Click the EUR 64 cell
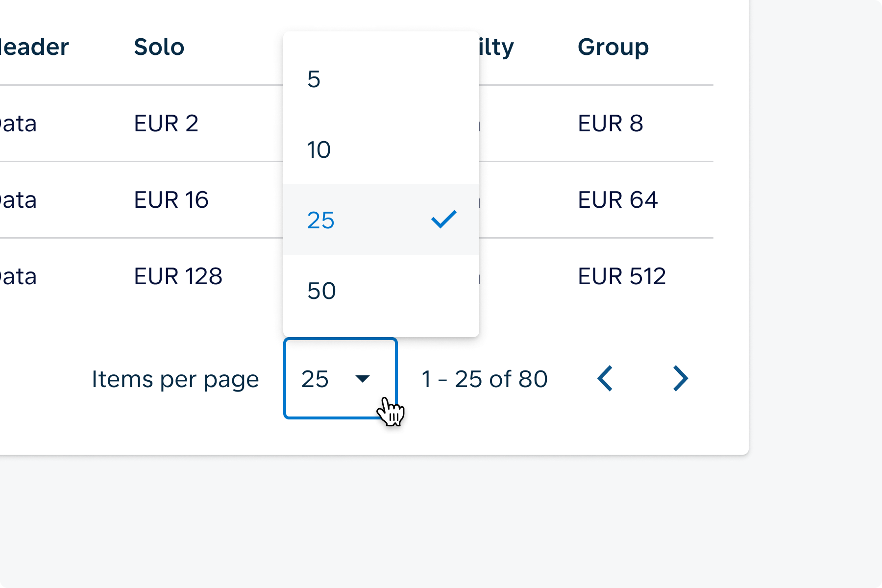Screen dimensions: 882x588 pos(617,200)
